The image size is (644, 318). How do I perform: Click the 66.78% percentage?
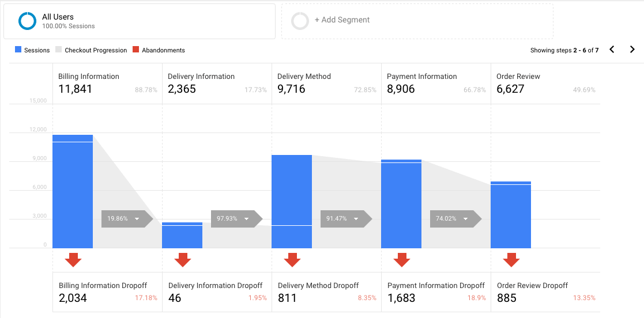pos(475,90)
